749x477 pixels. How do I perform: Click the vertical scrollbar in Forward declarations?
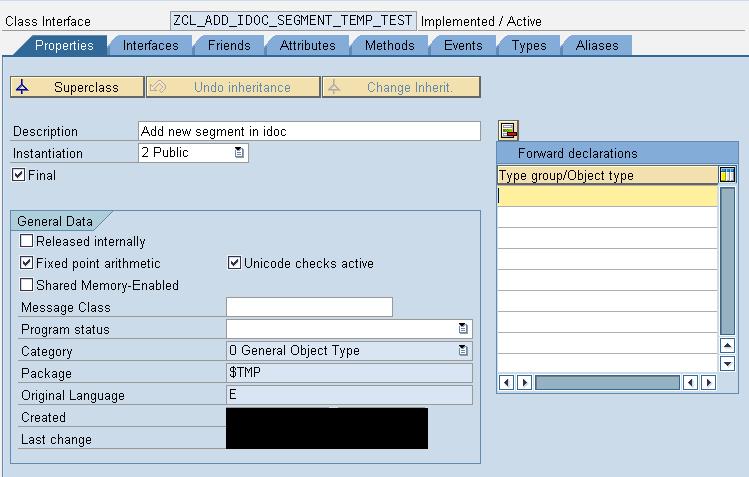click(x=727, y=261)
